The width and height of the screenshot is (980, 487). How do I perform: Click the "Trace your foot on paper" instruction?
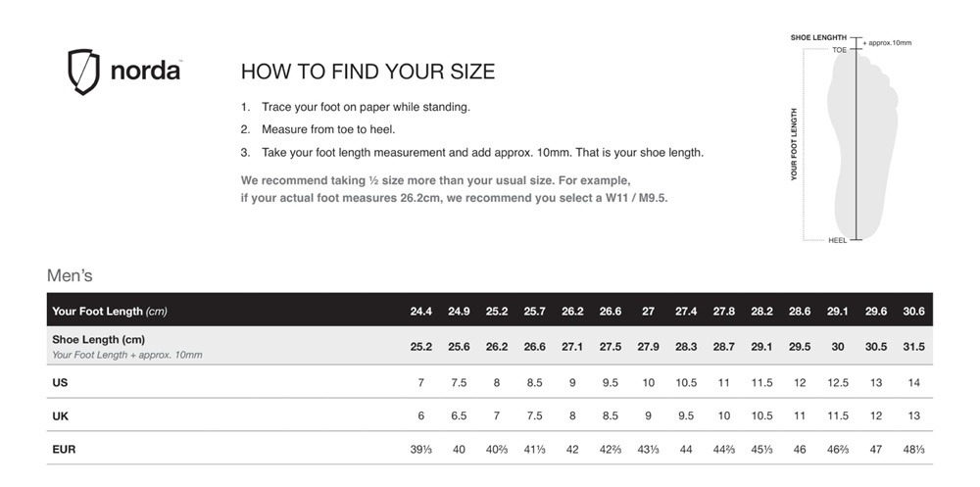366,106
